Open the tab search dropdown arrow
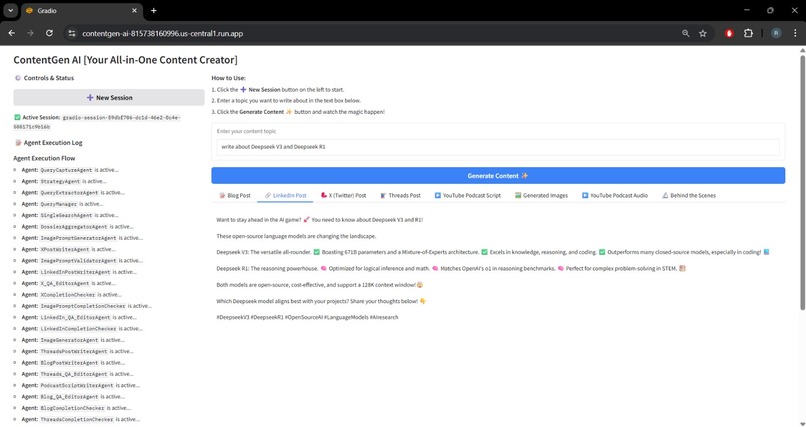The height and width of the screenshot is (427, 806). pyautogui.click(x=10, y=10)
